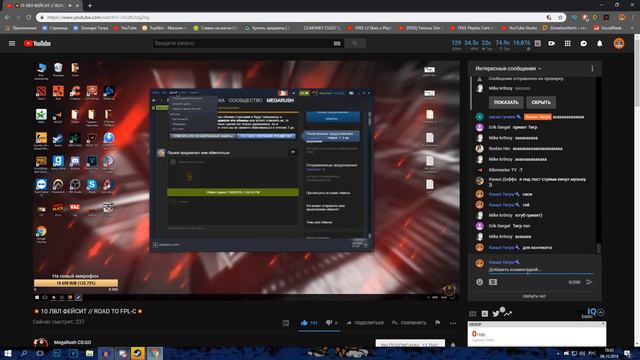The height and width of the screenshot is (360, 640).
Task: Open the create video camera icon
Action: pyautogui.click(x=552, y=43)
